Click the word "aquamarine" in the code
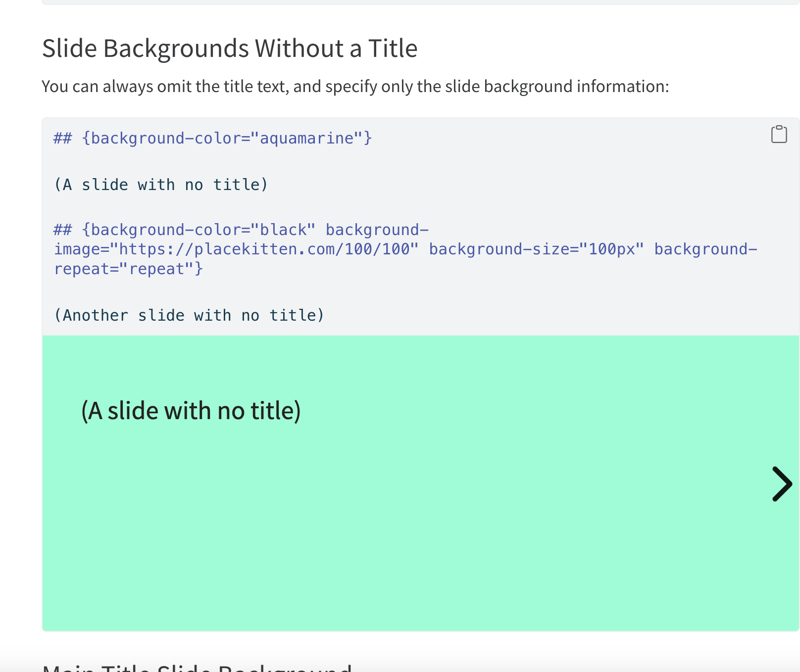Viewport: 800px width, 672px height. pyautogui.click(x=307, y=138)
